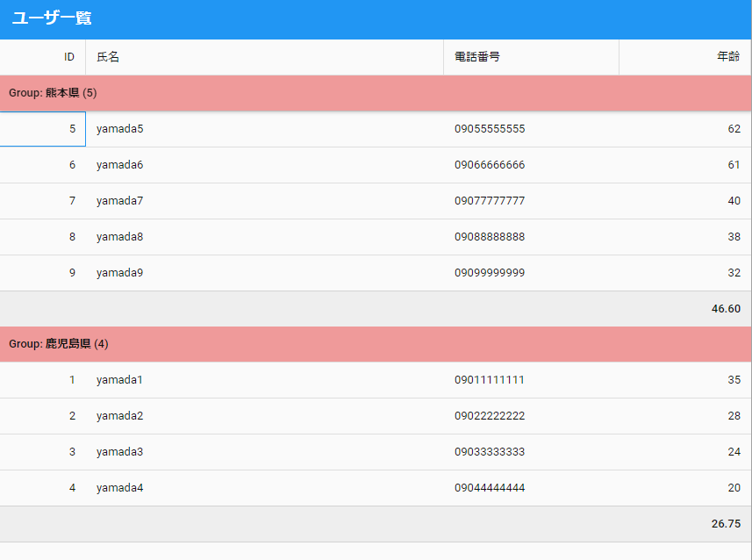Click the yamada8 name cell
This screenshot has width=752, height=560.
coord(264,237)
